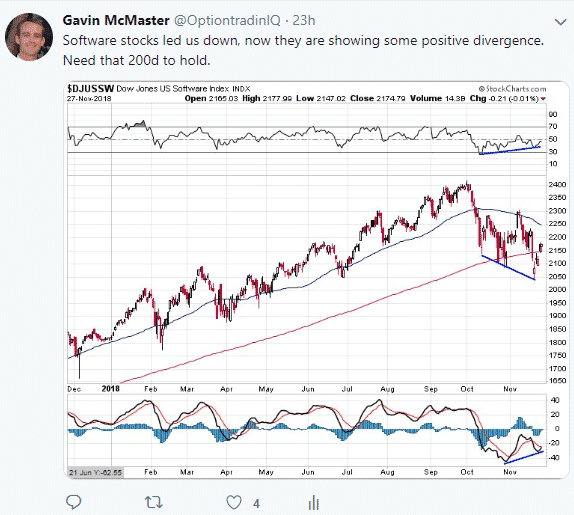Screen dimensions: 574x515
Task: Open the @OptiontradinIQ handle link
Action: tap(227, 20)
